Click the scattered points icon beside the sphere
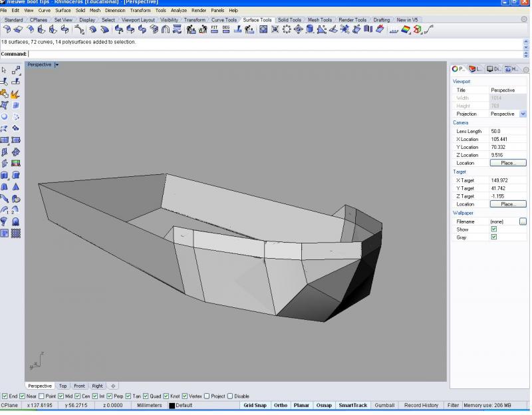532x415 pixels. pos(15,117)
